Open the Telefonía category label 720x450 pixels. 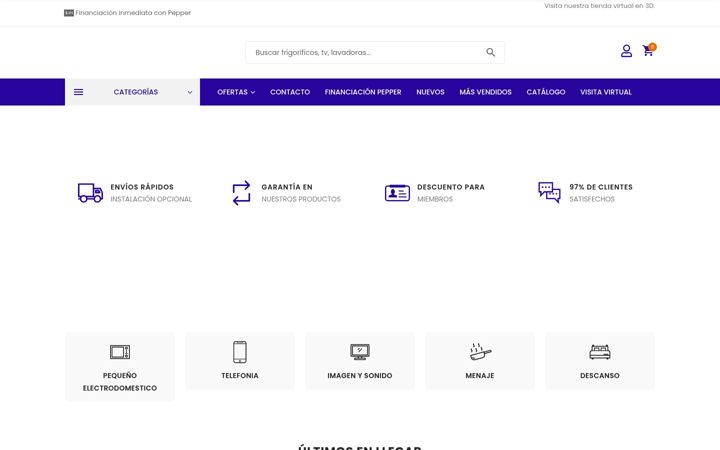pyautogui.click(x=240, y=375)
